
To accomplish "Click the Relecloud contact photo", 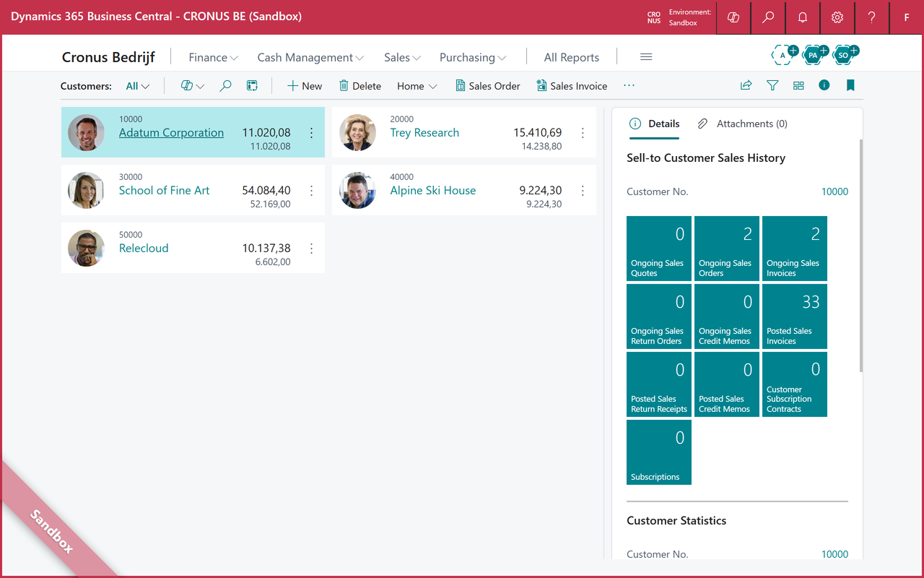I will coord(87,249).
